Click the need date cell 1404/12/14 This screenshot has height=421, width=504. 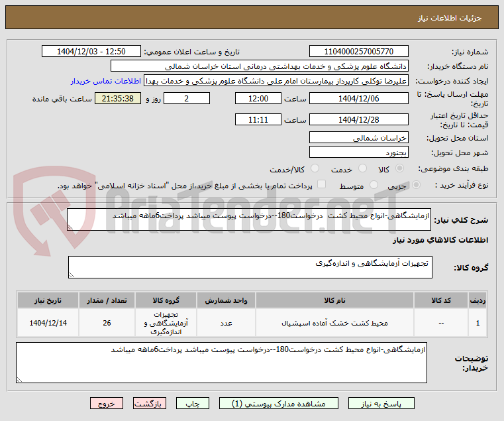click(48, 323)
